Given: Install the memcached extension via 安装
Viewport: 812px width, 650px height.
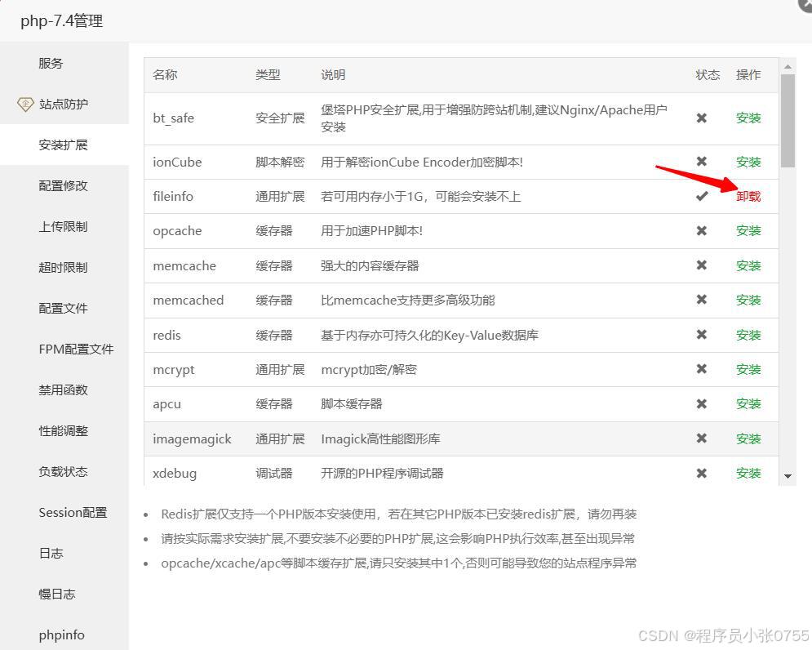Looking at the screenshot, I should coord(748,300).
